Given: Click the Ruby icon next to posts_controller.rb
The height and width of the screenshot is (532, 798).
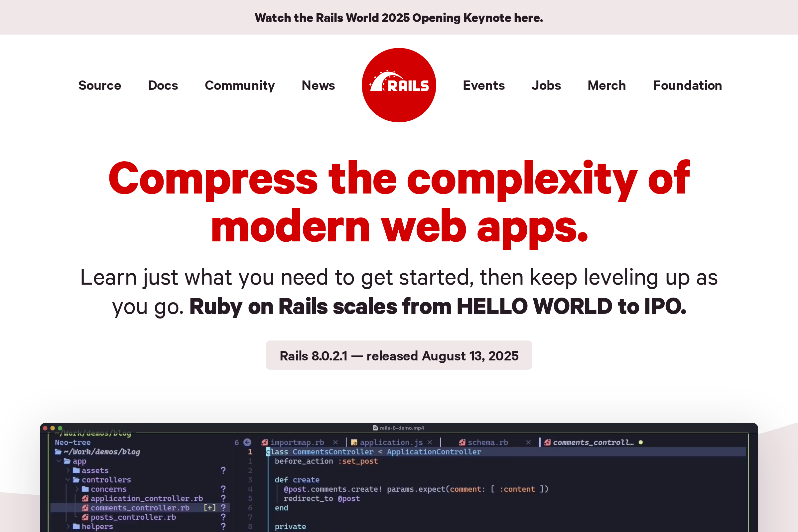Looking at the screenshot, I should coord(85,517).
